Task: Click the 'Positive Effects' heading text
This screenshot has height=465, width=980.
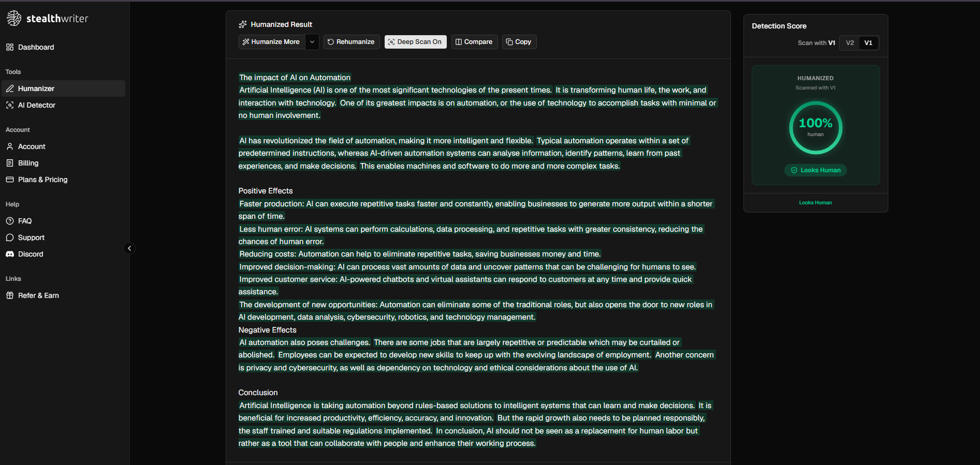Action: (x=266, y=191)
